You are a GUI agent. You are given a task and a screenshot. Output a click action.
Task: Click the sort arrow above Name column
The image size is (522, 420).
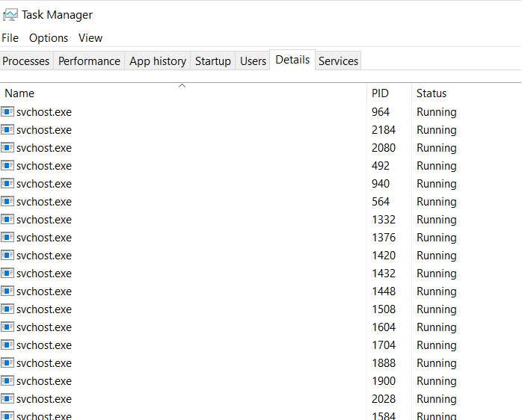click(182, 86)
